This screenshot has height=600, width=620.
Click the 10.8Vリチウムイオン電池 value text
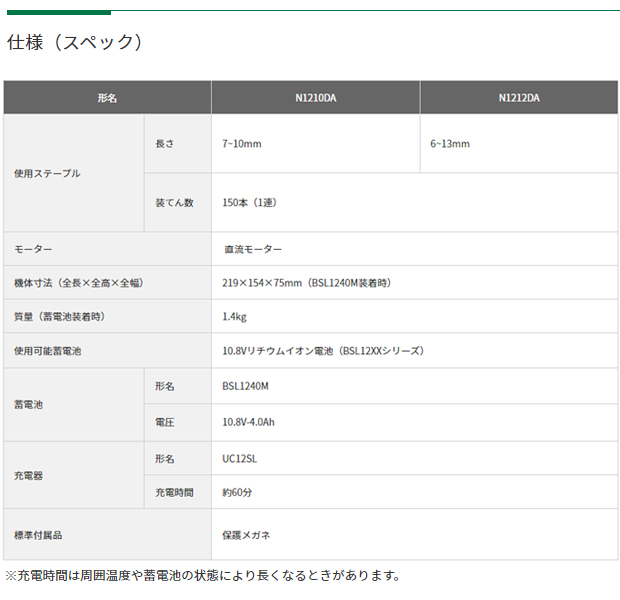coord(323,351)
